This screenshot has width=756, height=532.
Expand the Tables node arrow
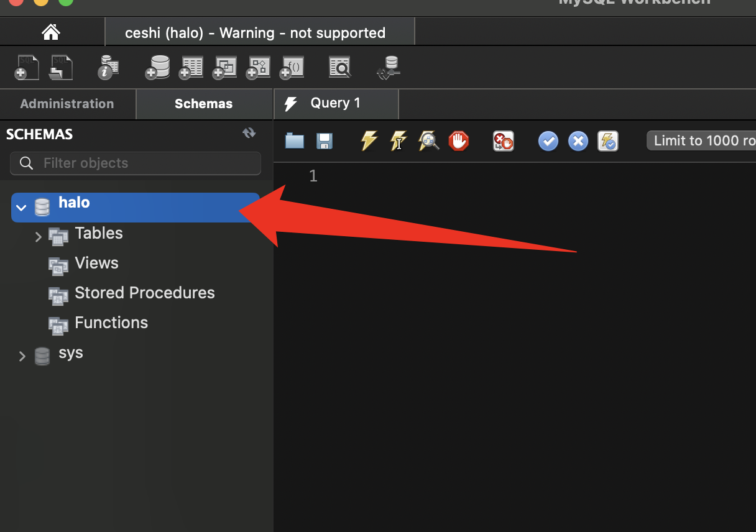[39, 237]
